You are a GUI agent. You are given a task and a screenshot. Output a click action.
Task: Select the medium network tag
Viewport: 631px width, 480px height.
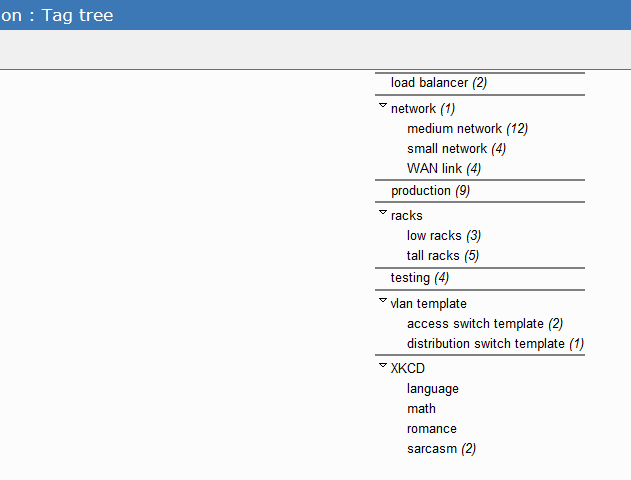click(x=454, y=129)
